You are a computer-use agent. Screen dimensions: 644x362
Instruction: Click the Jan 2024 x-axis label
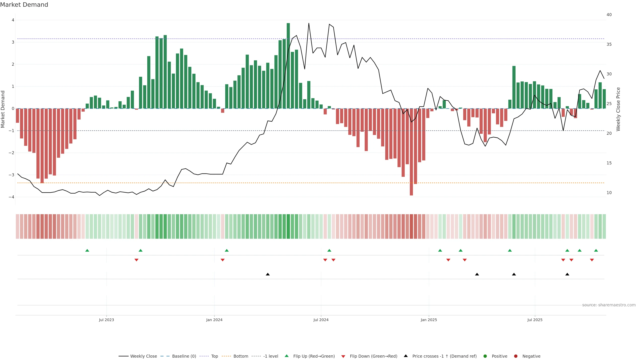click(214, 320)
